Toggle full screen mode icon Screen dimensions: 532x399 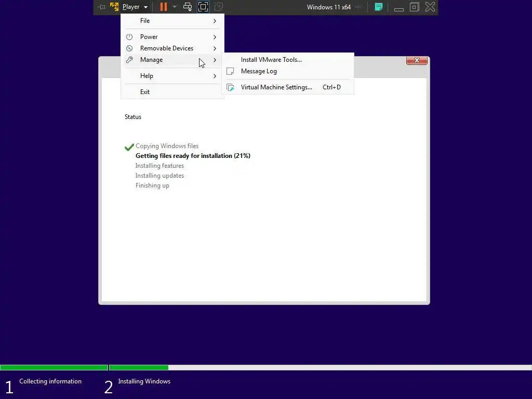pyautogui.click(x=203, y=7)
